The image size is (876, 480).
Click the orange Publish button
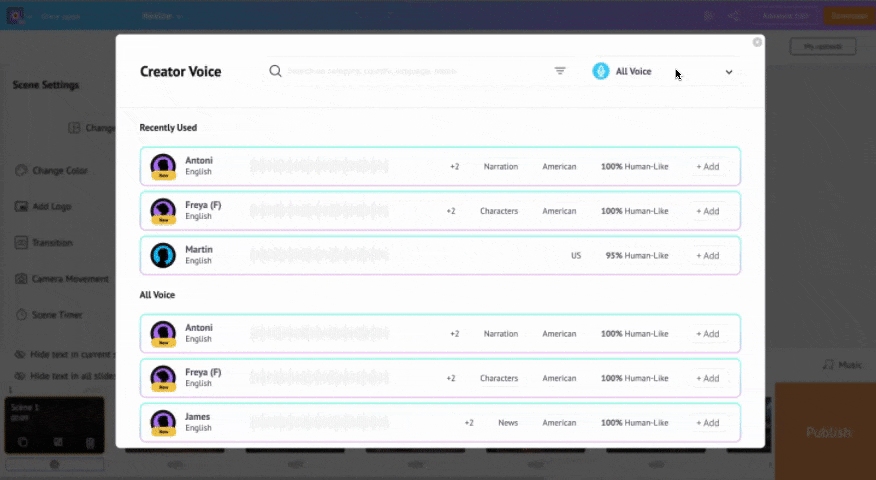click(x=827, y=432)
